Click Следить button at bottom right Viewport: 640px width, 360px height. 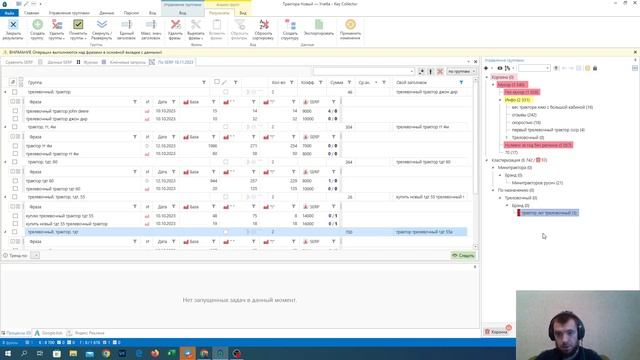coord(463,256)
